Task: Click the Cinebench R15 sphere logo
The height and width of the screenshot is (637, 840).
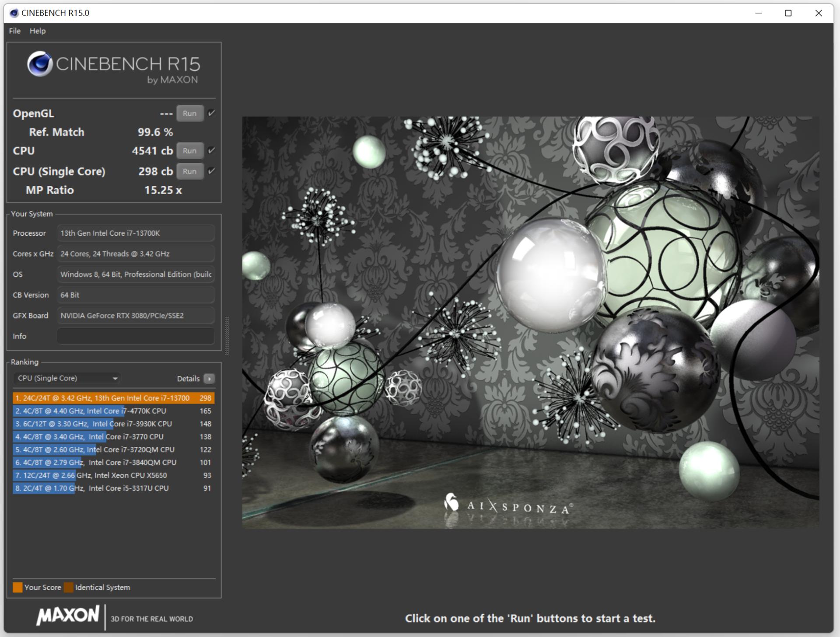Action: click(x=40, y=64)
